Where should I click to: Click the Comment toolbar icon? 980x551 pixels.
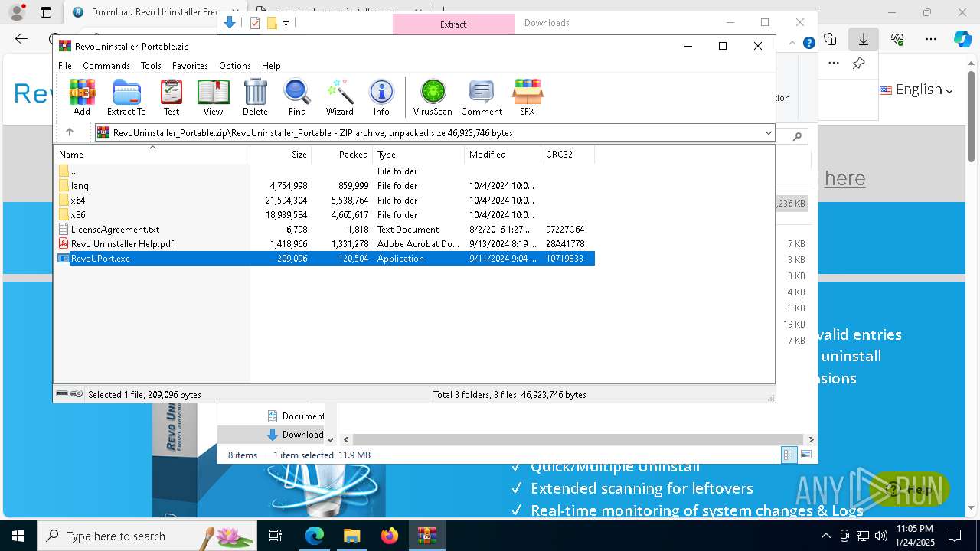(482, 97)
